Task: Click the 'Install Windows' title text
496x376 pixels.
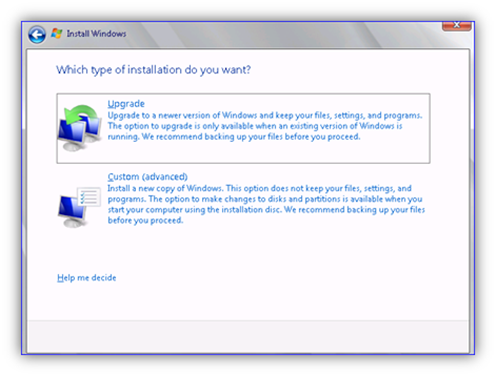Action: point(96,34)
